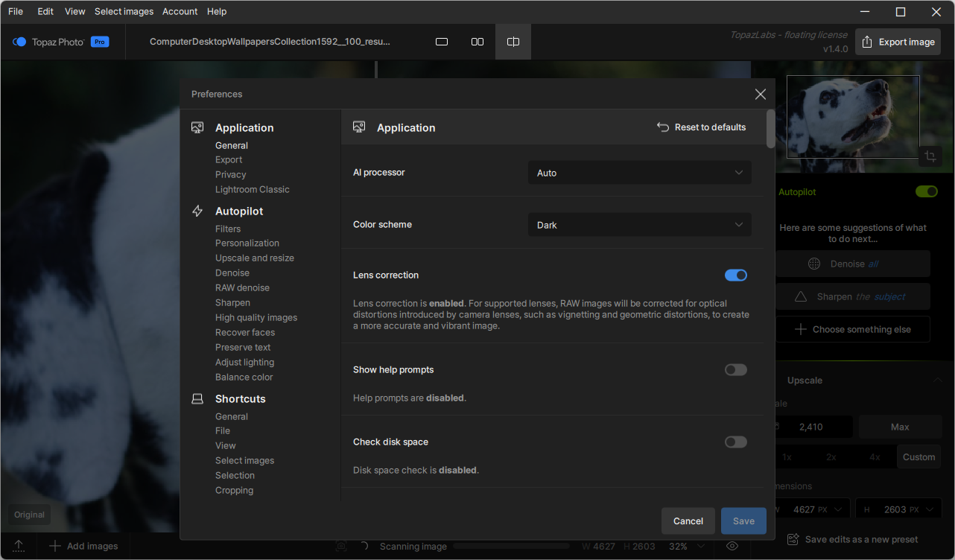
Task: Switch to side-by-side view icon
Action: pyautogui.click(x=477, y=42)
